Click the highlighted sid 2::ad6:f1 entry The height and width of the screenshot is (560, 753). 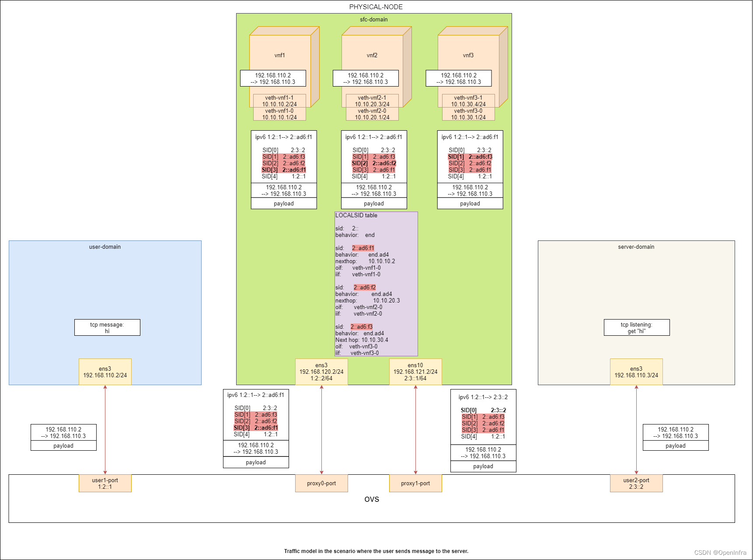coord(363,248)
